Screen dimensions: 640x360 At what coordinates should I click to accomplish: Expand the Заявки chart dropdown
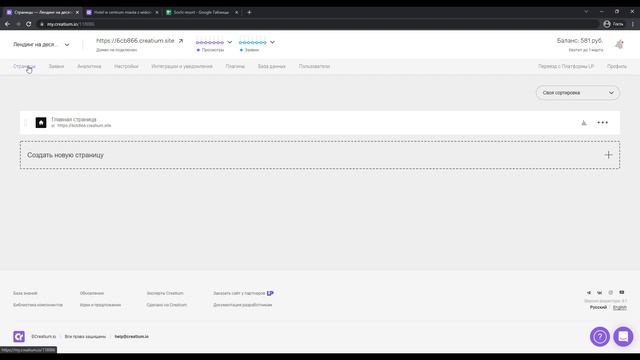tap(272, 42)
